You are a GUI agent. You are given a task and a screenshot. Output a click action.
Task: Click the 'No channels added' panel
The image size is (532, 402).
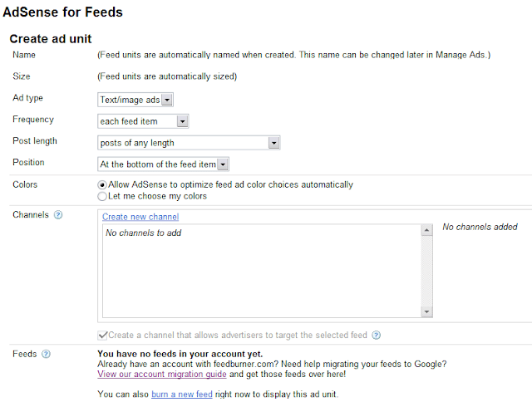pyautogui.click(x=480, y=227)
